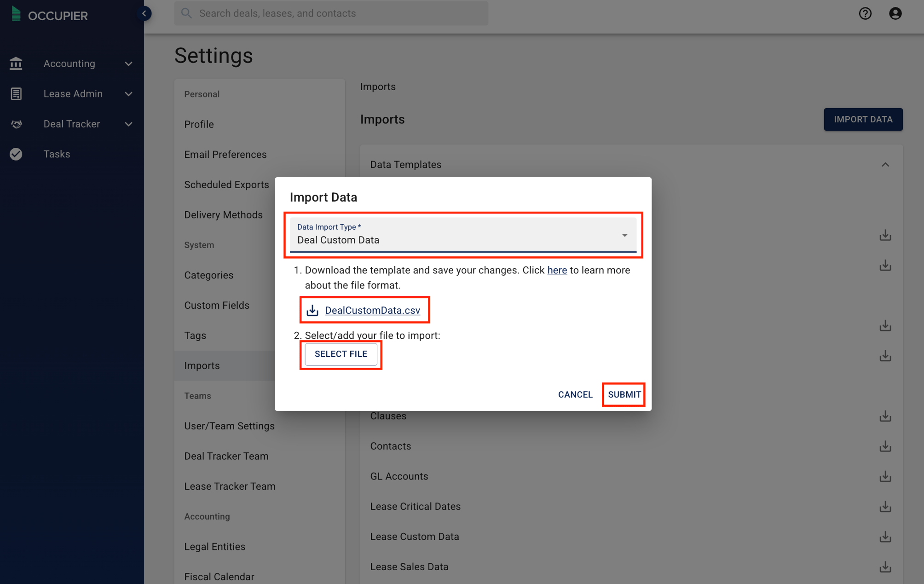Click the IMPORT DATA button
Image resolution: width=924 pixels, height=584 pixels.
pos(863,120)
